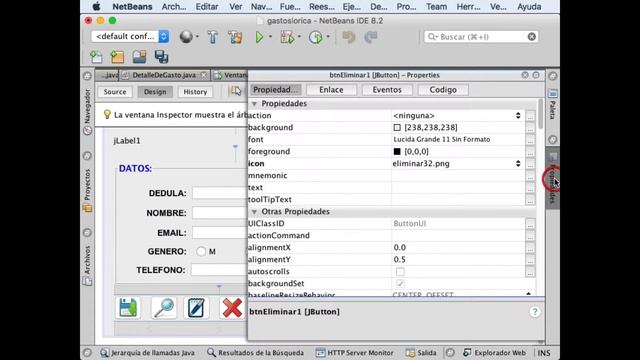Image resolution: width=640 pixels, height=360 pixels.
Task: Click the Open Project icon
Action: click(139, 56)
